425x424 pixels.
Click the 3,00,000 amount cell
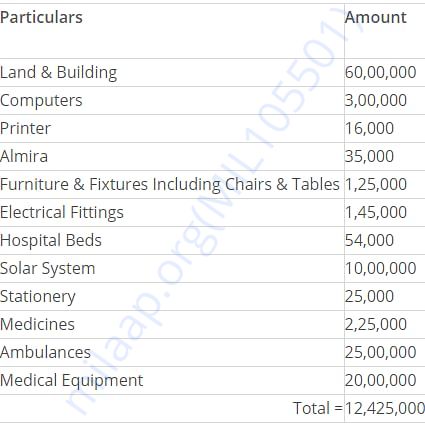tap(376, 100)
